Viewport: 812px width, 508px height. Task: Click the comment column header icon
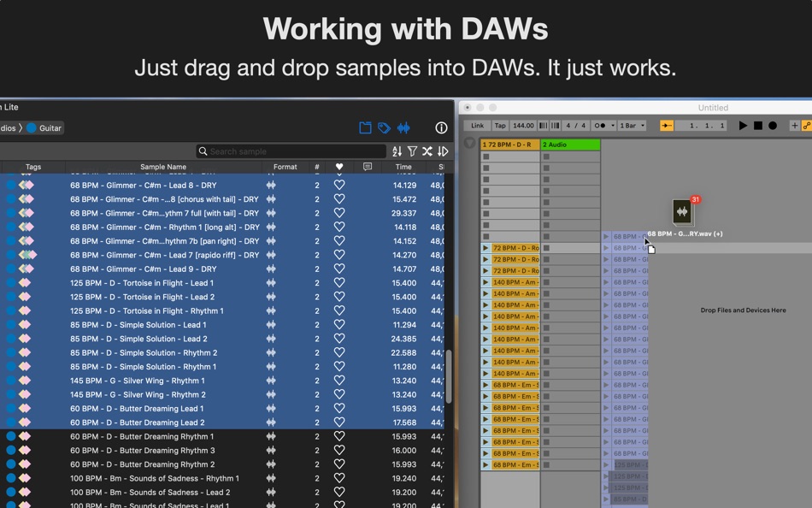(368, 167)
